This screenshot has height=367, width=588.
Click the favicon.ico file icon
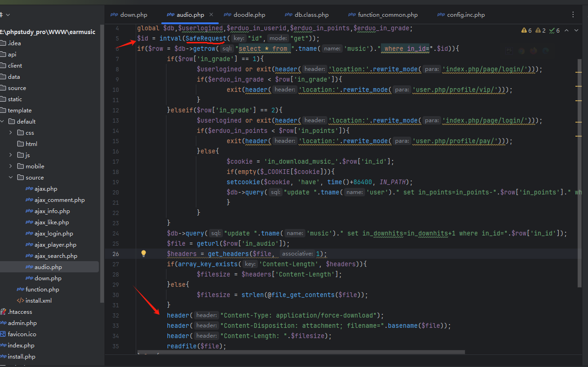3,334
